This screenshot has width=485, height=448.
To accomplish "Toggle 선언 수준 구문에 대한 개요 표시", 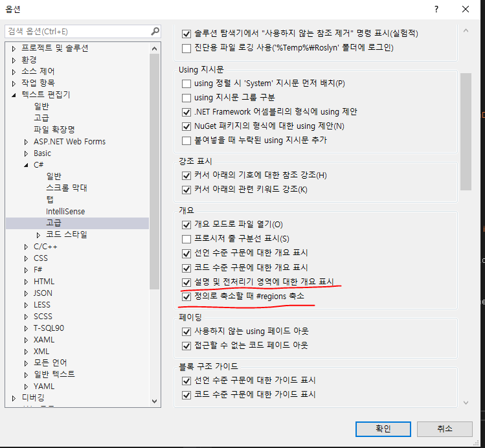I will point(186,254).
